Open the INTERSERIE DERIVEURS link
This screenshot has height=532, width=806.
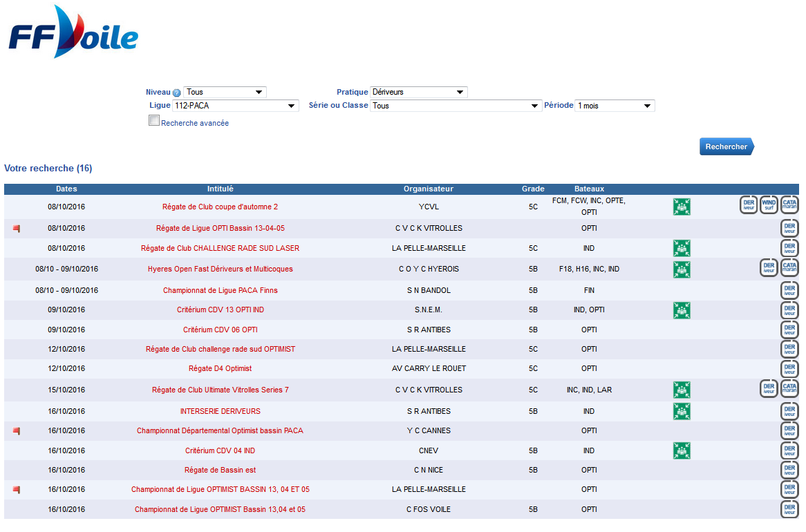tap(220, 411)
